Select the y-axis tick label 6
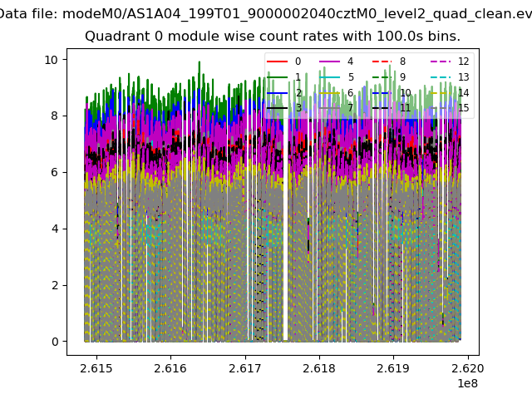Image resolution: width=532 pixels, height=399 pixels. point(54,172)
